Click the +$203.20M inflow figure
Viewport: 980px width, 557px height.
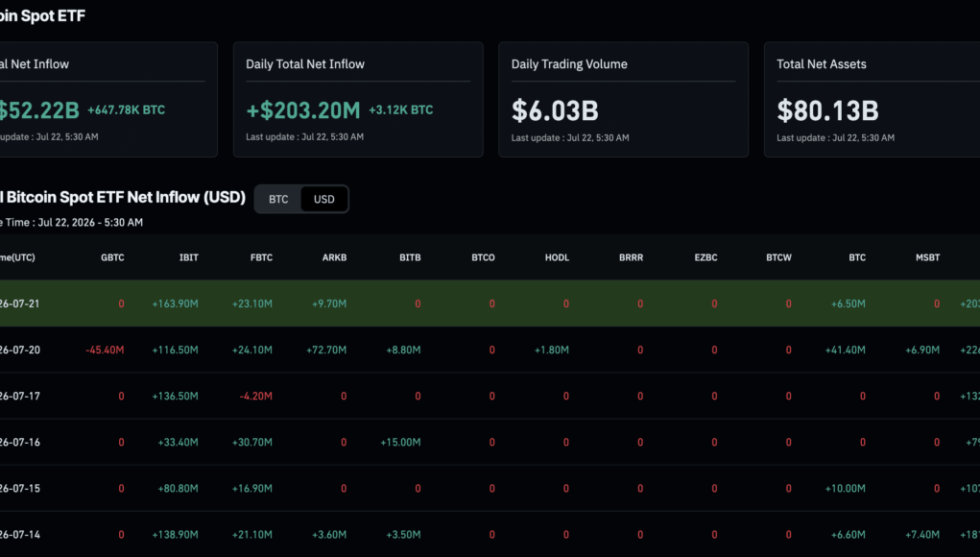click(303, 110)
